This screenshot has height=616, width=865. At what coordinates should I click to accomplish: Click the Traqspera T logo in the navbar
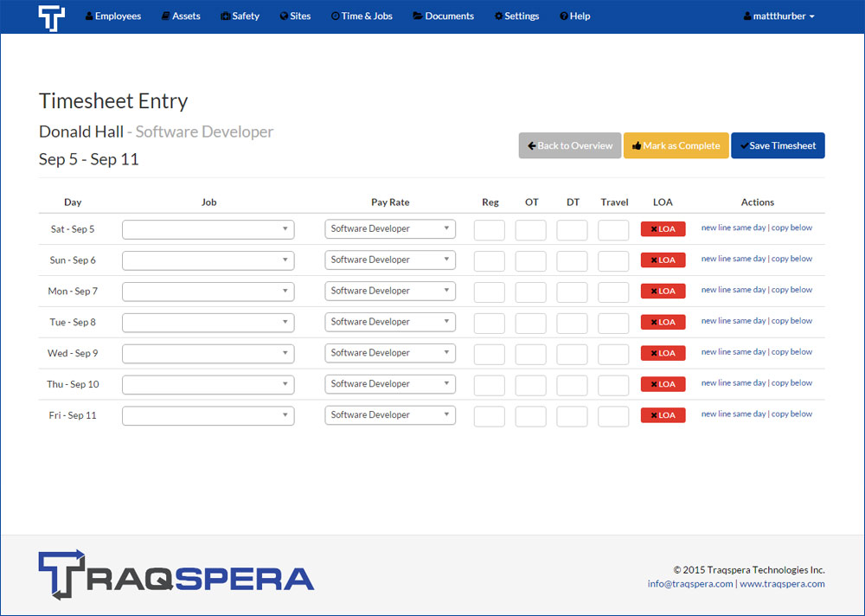tap(52, 16)
